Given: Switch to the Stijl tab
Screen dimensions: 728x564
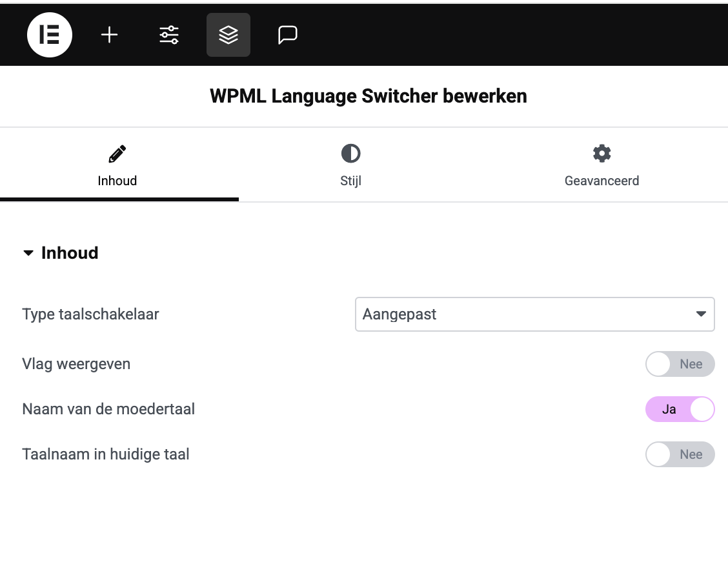Looking at the screenshot, I should point(350,165).
